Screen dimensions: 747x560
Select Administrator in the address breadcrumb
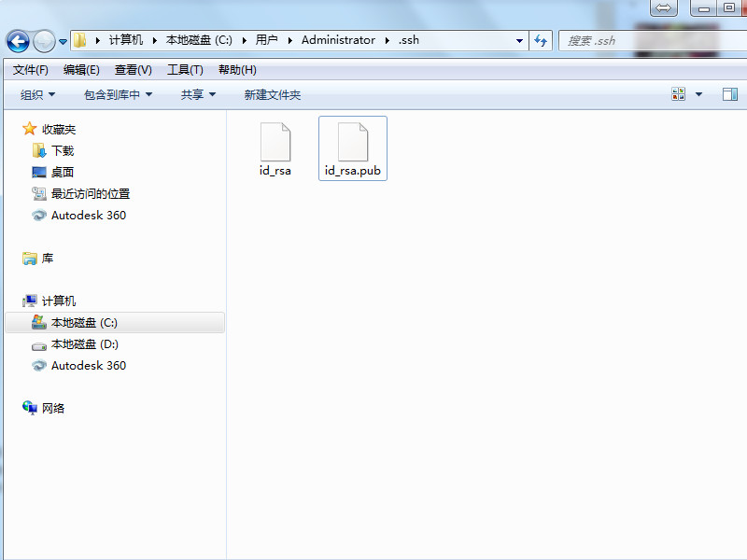[x=338, y=40]
